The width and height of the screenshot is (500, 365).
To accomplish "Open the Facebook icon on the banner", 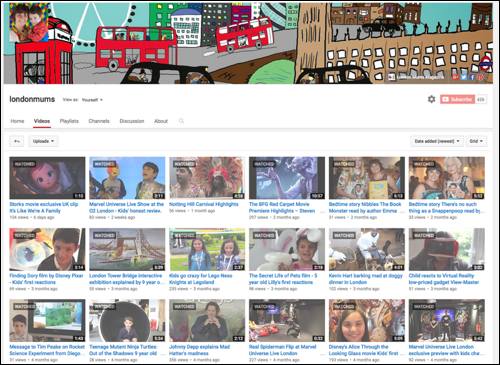I will (472, 77).
